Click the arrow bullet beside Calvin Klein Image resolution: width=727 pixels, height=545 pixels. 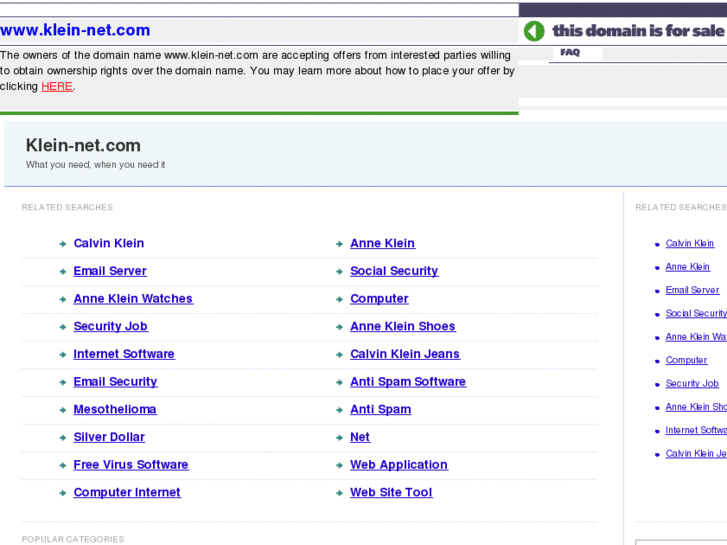click(63, 244)
